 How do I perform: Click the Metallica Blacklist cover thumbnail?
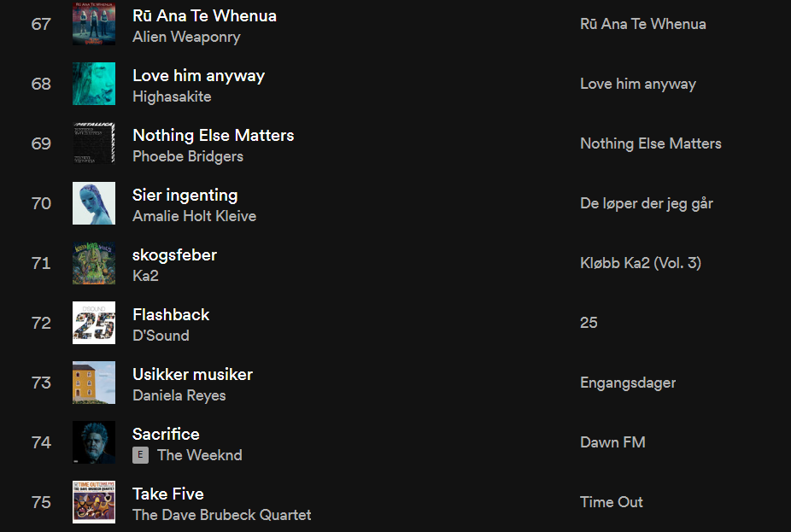tap(94, 143)
